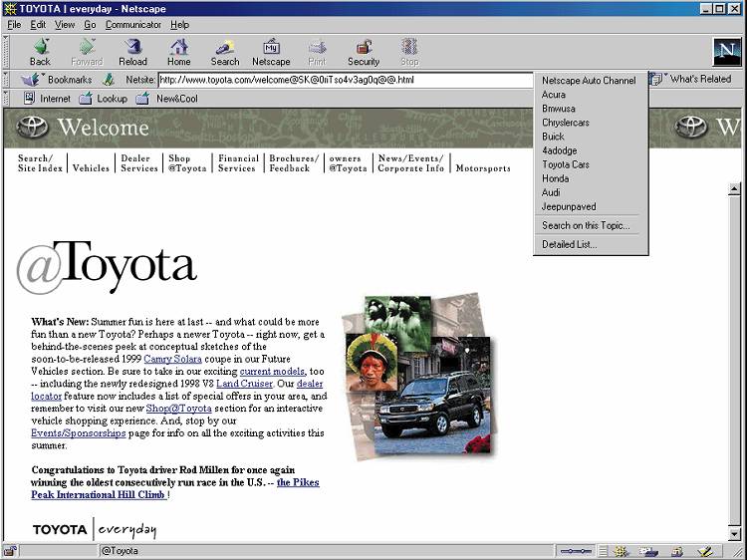Click the Netscape window title icon
The image size is (747, 560).
(10, 9)
